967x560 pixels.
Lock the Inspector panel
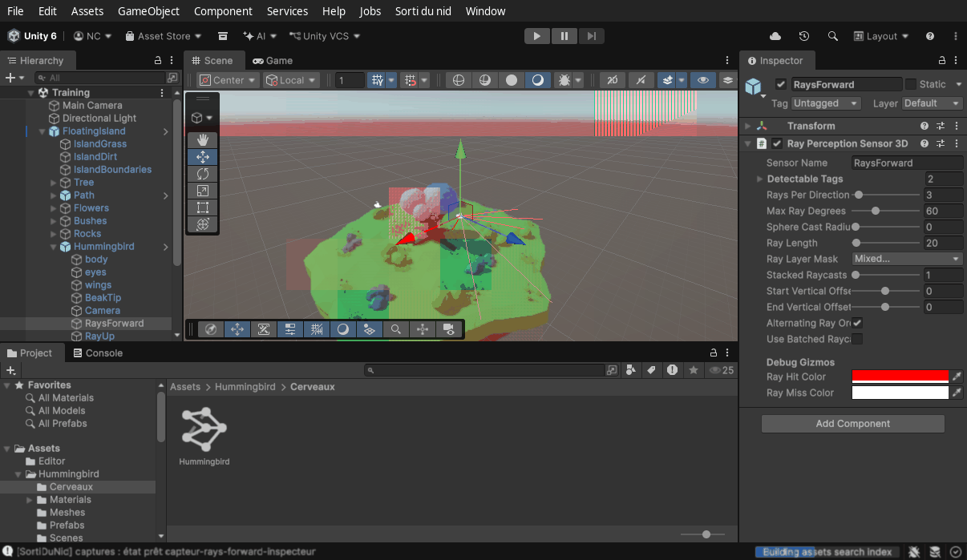(941, 61)
